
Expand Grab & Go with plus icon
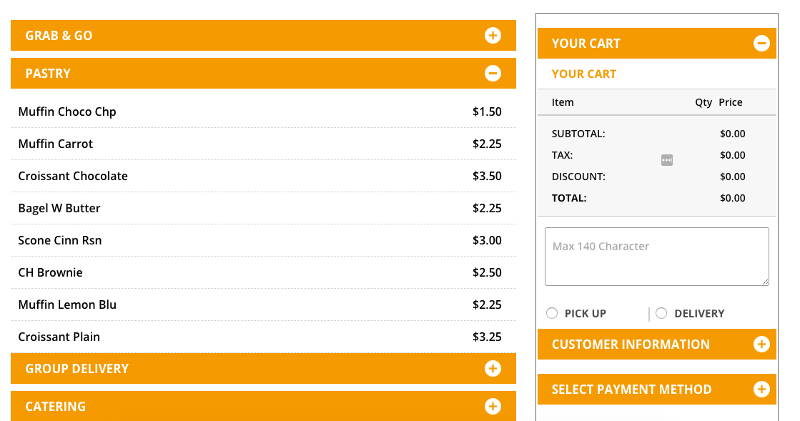coord(492,36)
